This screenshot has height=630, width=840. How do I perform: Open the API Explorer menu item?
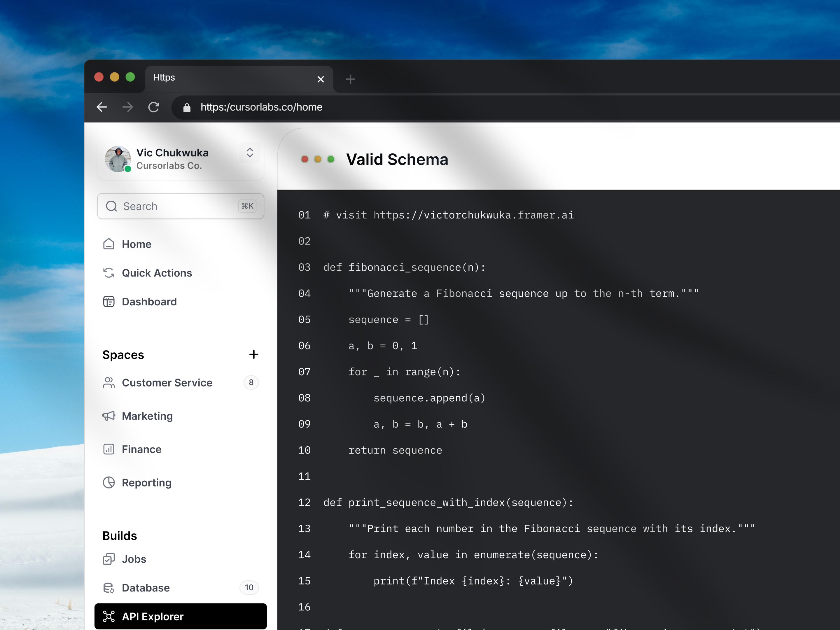pos(180,616)
